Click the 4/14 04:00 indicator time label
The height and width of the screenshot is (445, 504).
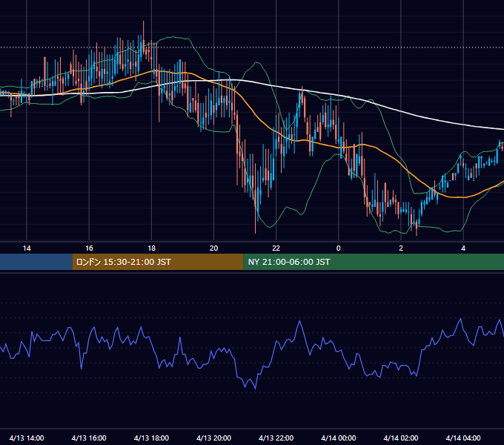pyautogui.click(x=463, y=438)
